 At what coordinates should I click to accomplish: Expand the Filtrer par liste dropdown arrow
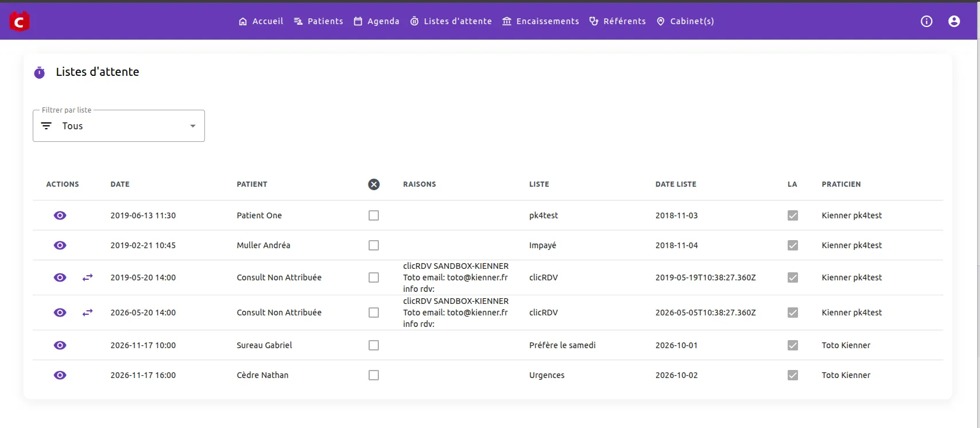193,126
